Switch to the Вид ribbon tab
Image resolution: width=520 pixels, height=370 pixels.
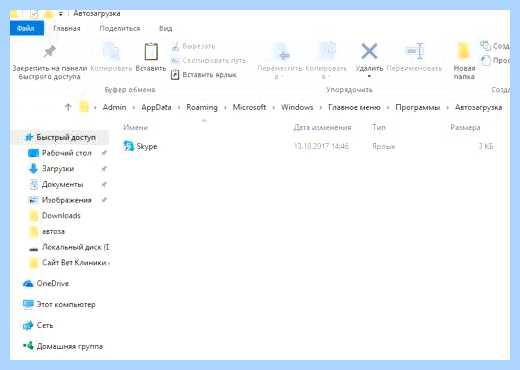166,29
